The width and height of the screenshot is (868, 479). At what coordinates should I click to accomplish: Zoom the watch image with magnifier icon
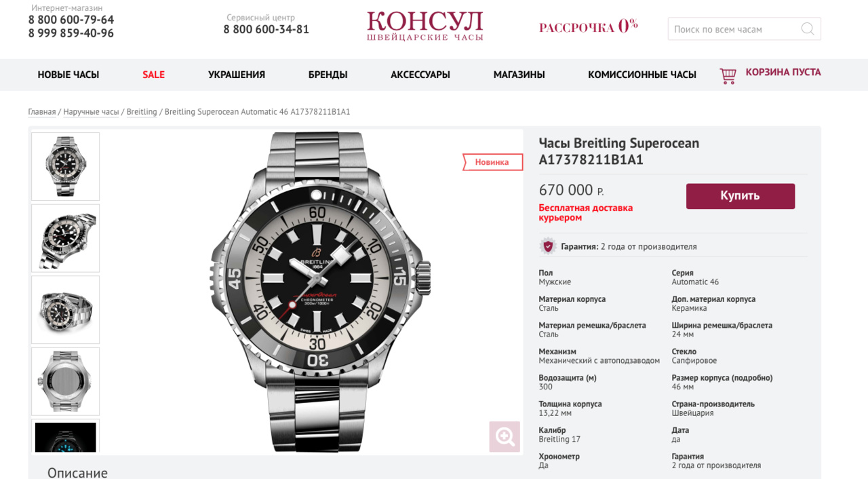coord(505,436)
